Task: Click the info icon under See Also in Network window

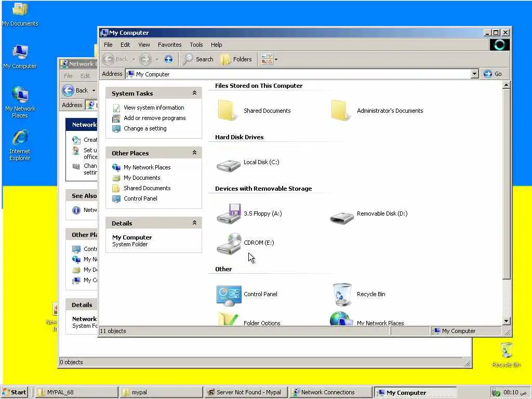Action: point(76,210)
